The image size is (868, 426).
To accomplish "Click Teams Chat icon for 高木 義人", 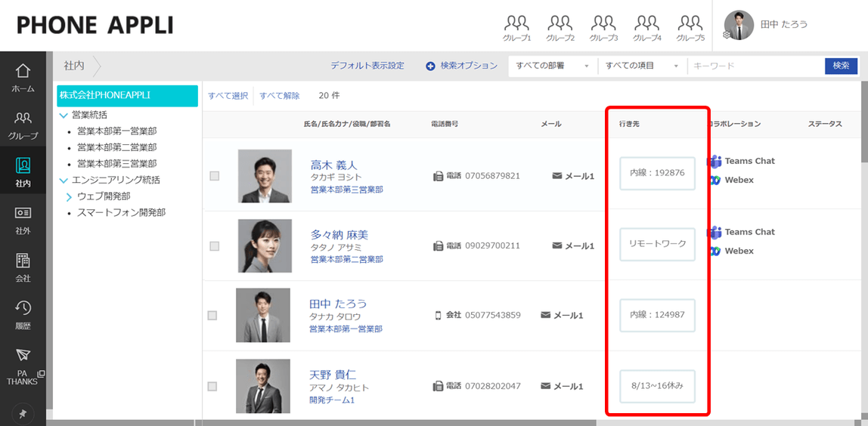I will 714,161.
